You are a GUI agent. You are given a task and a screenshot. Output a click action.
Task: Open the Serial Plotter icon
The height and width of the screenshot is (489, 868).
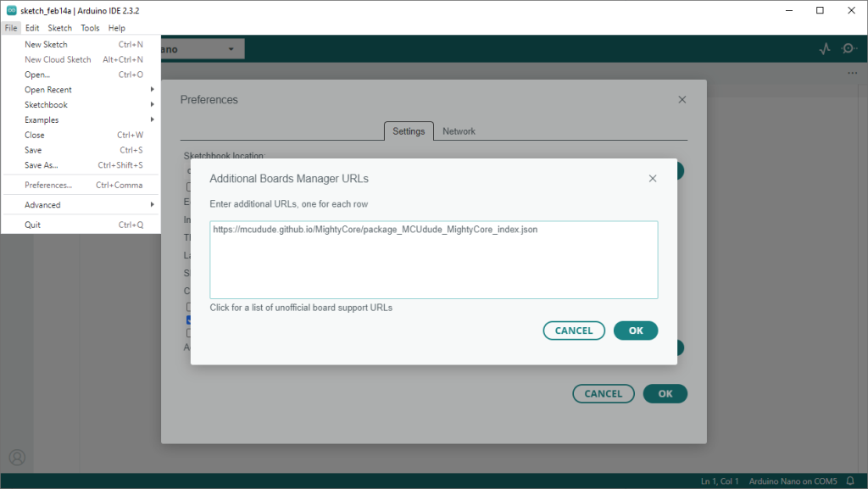click(x=825, y=49)
